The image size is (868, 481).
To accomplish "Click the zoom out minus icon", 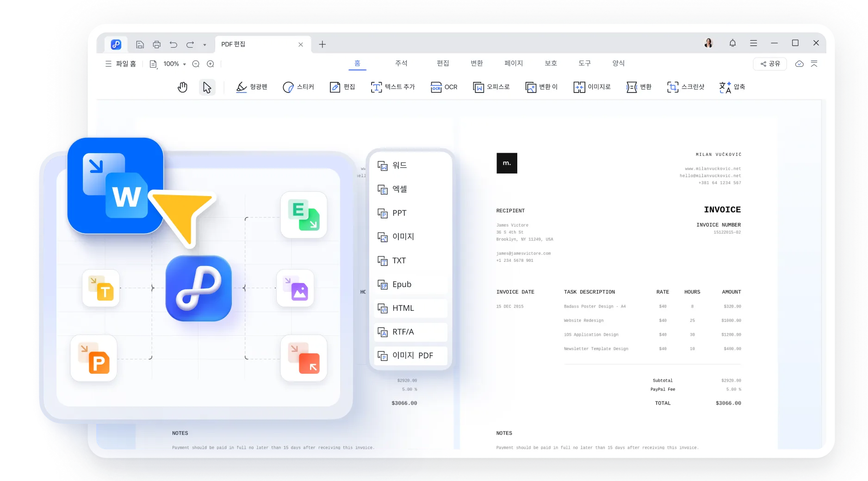I will [196, 64].
